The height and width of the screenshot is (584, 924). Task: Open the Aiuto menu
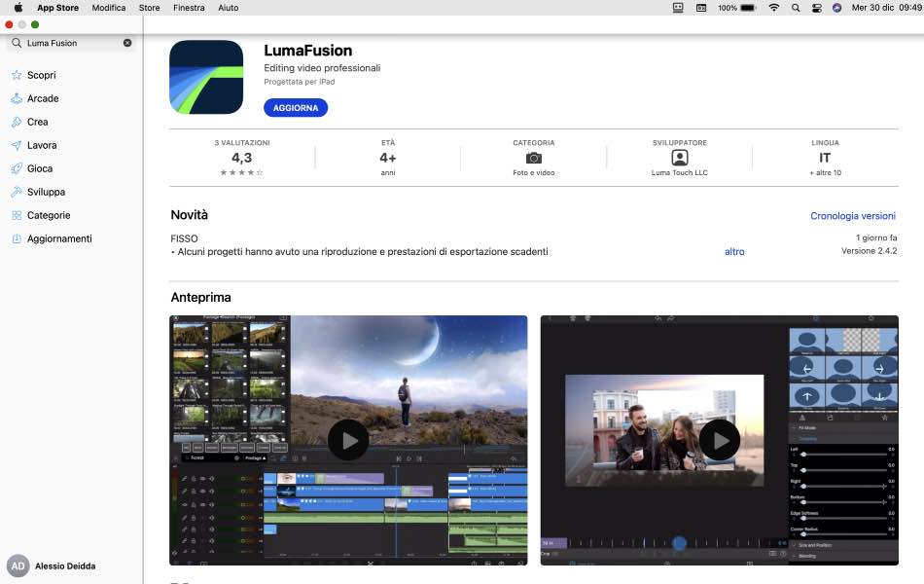pyautogui.click(x=229, y=8)
